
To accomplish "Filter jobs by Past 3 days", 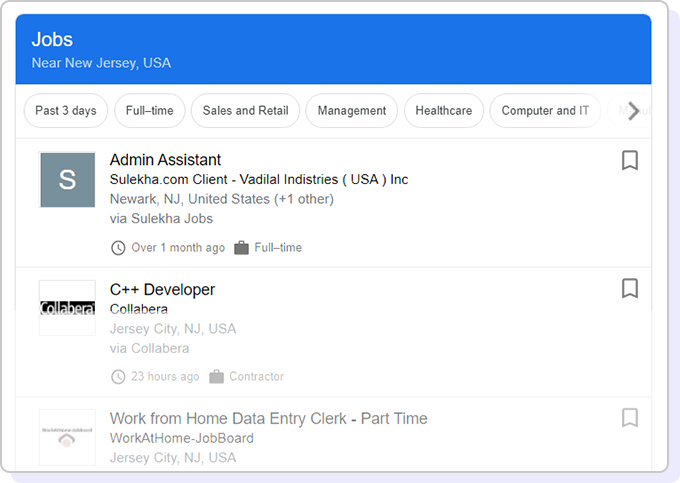I will (65, 111).
